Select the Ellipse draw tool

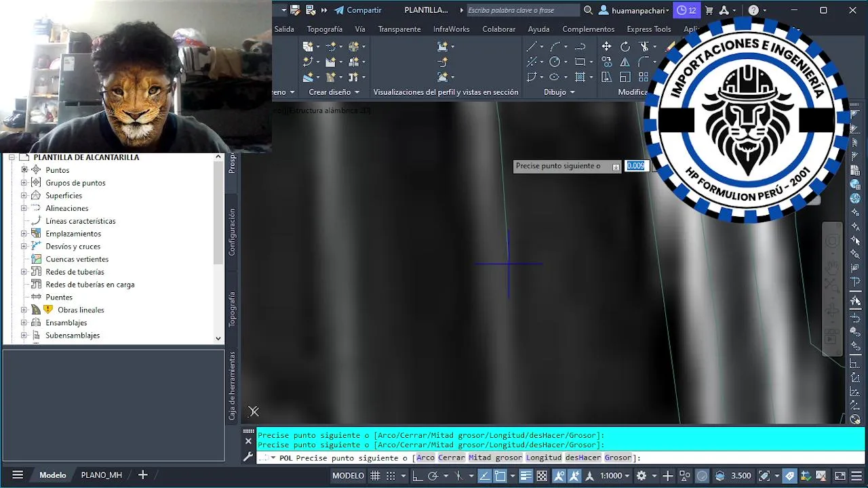tap(555, 77)
